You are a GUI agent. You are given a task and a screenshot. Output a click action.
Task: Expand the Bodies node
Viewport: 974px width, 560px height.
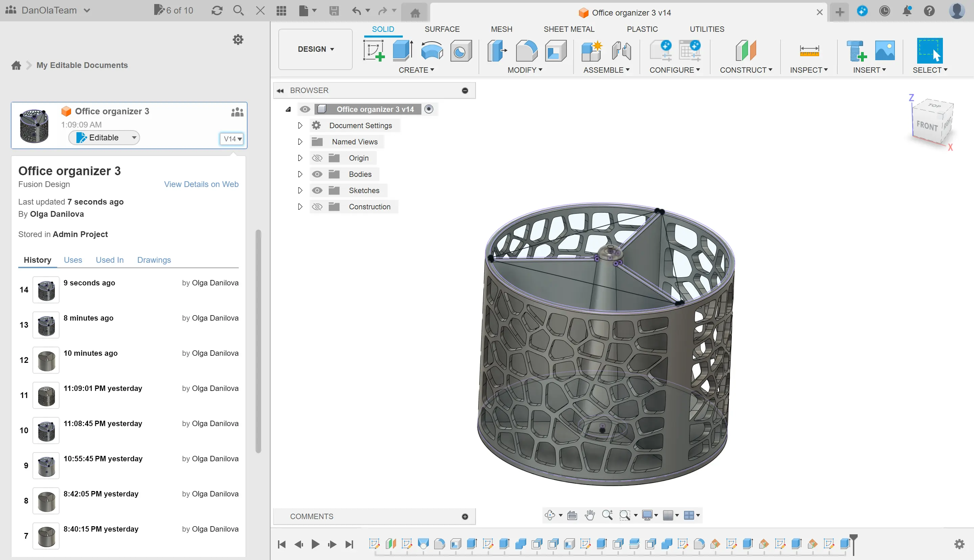pyautogui.click(x=300, y=174)
